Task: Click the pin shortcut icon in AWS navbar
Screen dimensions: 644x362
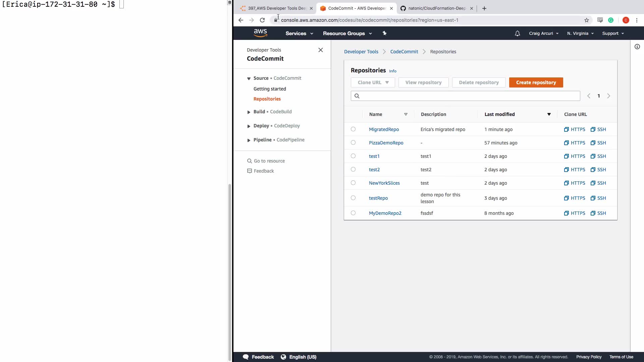Action: tap(384, 33)
